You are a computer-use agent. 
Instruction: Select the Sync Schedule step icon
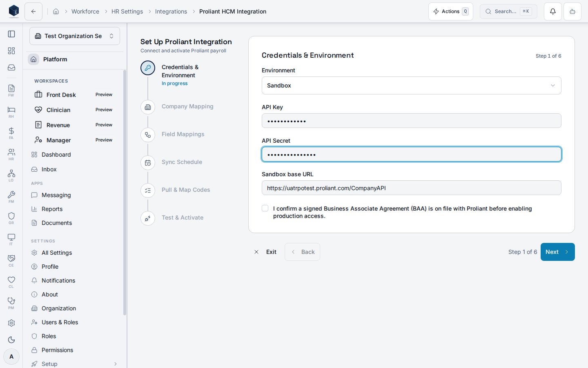[148, 163]
